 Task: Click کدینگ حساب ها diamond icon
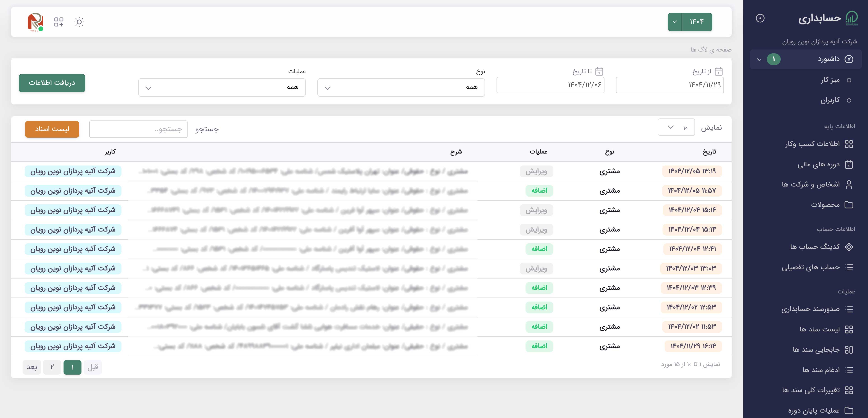click(x=849, y=247)
